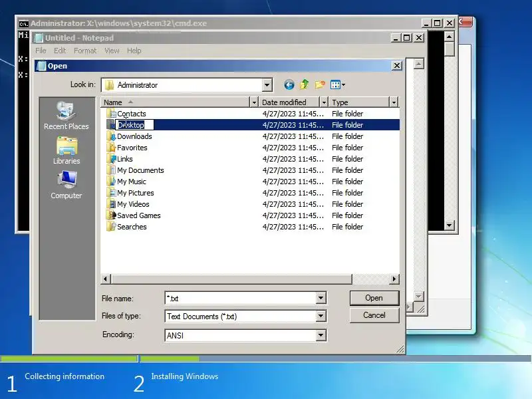532x399 pixels.
Task: Open the View menu icon in toolbar
Action: tap(338, 84)
